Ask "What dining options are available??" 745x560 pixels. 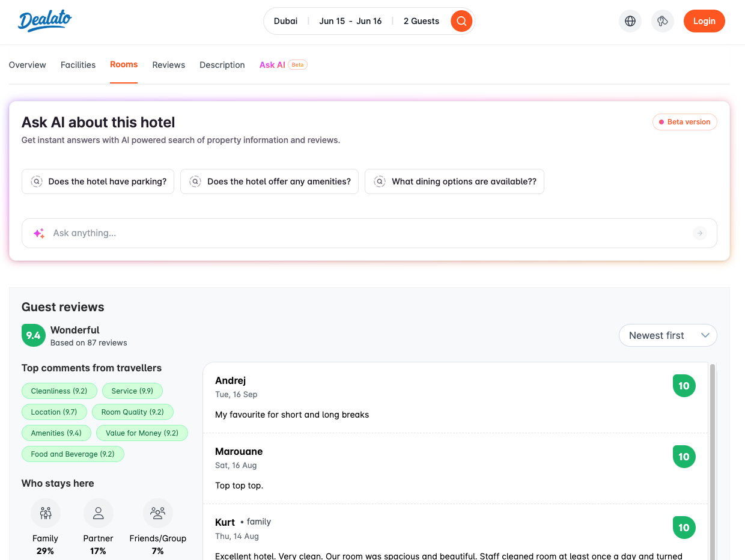454,181
